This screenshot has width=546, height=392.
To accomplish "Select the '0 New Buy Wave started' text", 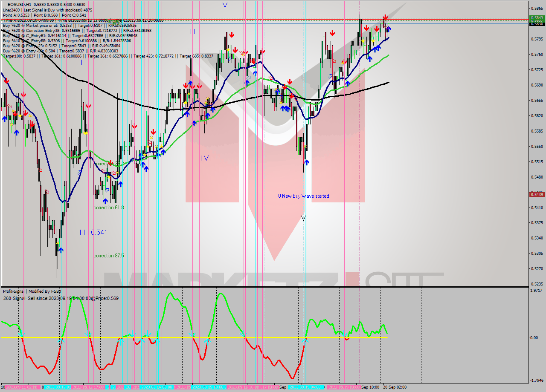I will click(x=304, y=196).
